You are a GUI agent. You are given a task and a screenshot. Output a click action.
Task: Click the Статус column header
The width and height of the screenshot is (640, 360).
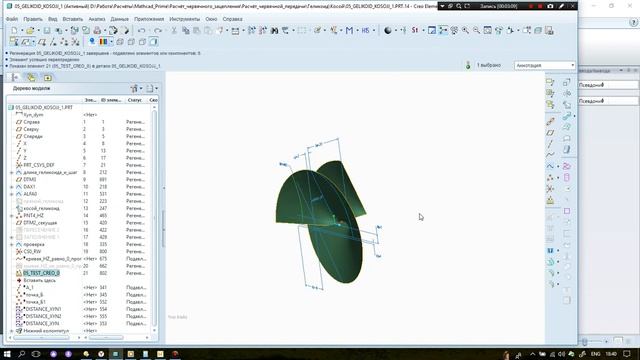pos(134,100)
